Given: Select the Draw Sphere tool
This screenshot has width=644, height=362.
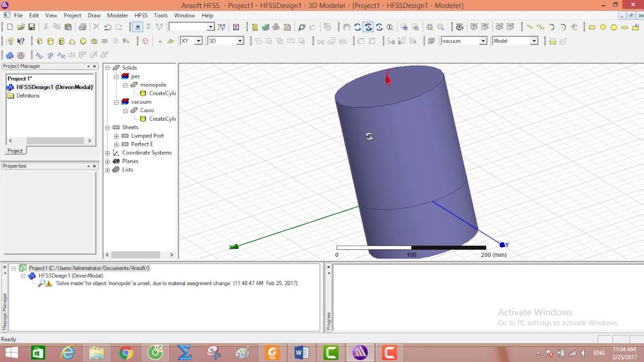Looking at the screenshot, I should coord(84,41).
